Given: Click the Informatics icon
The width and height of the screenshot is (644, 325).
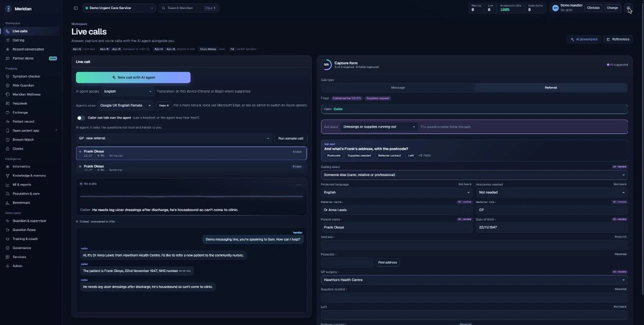Looking at the screenshot, I should click(8, 166).
